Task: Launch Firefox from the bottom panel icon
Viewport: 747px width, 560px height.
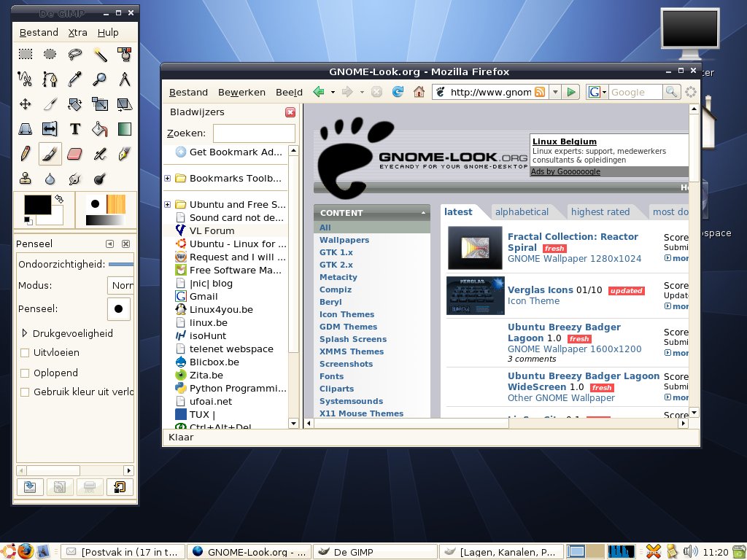Action: [x=26, y=551]
